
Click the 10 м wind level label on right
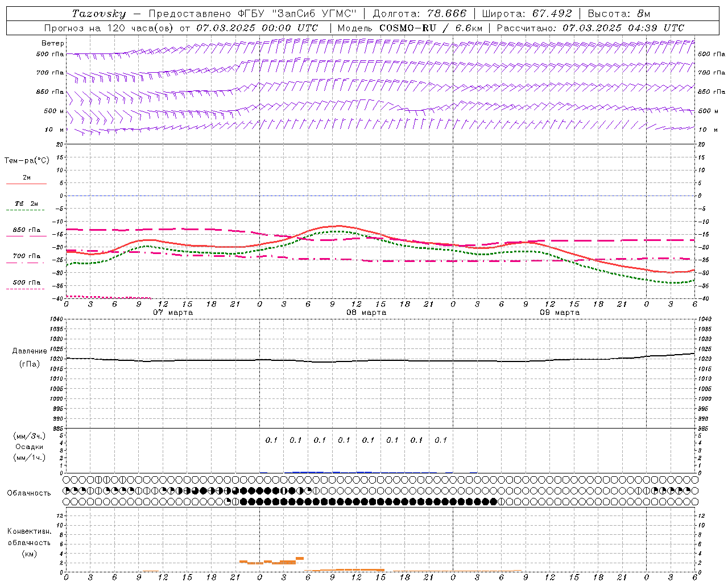(708, 130)
